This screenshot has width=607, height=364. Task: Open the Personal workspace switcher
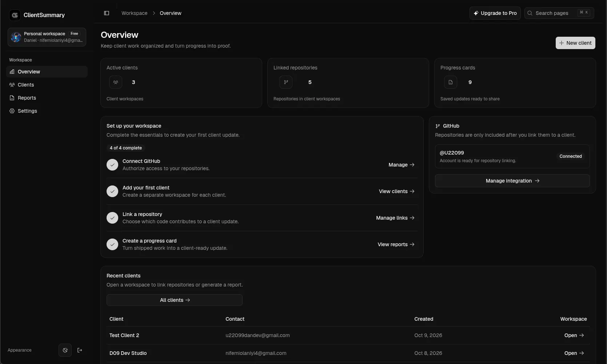click(47, 37)
